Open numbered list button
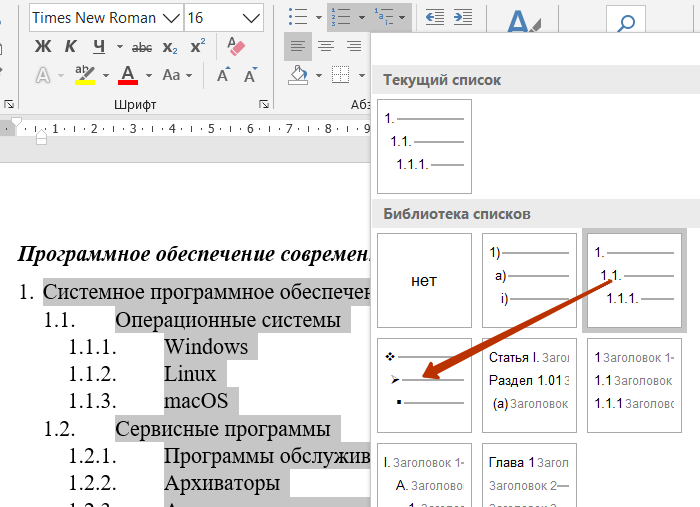The width and height of the screenshot is (700, 507). click(340, 17)
